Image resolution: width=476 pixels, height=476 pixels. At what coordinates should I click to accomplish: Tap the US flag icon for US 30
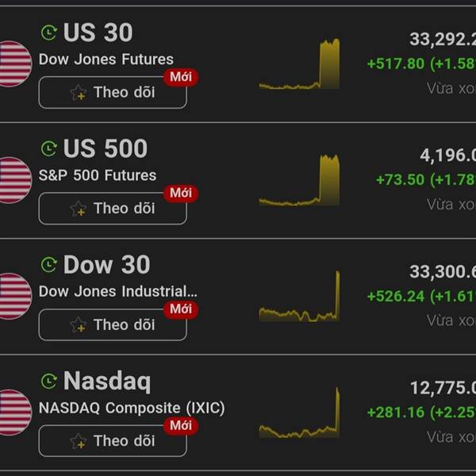15,63
